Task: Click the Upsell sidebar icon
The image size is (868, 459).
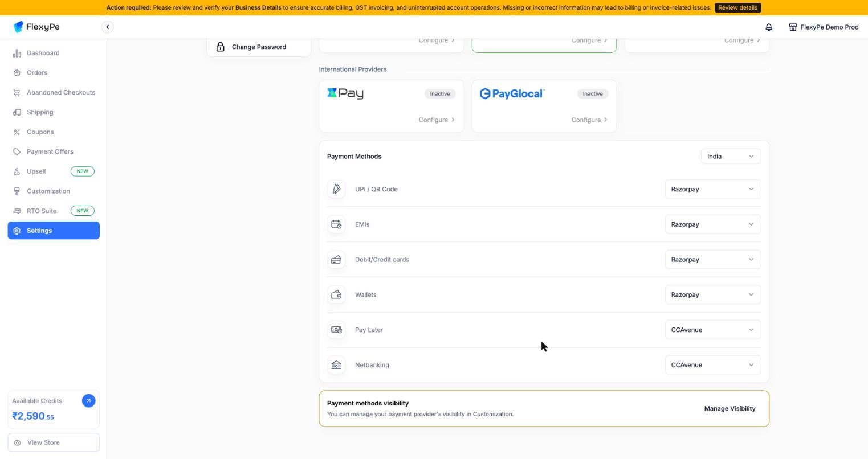Action: (x=17, y=171)
